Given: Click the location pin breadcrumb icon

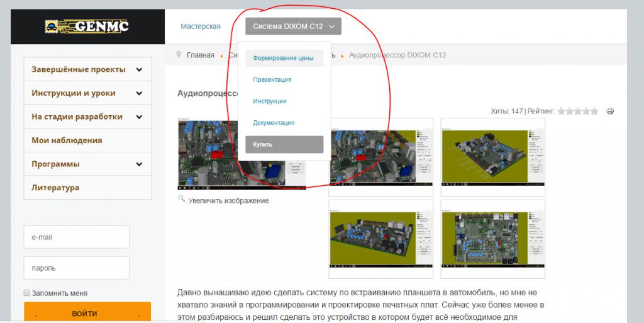Looking at the screenshot, I should pyautogui.click(x=179, y=55).
